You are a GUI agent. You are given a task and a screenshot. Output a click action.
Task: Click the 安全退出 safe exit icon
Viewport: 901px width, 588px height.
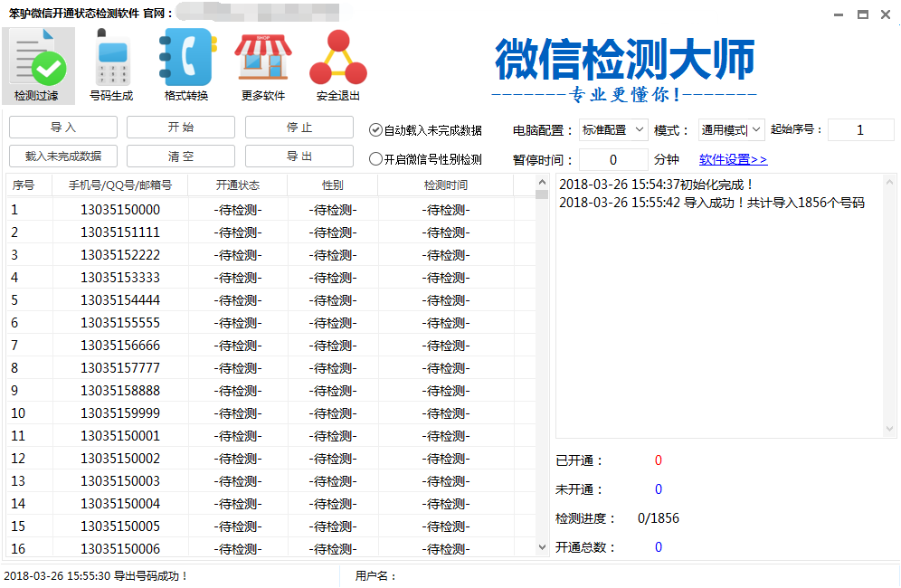tap(338, 66)
